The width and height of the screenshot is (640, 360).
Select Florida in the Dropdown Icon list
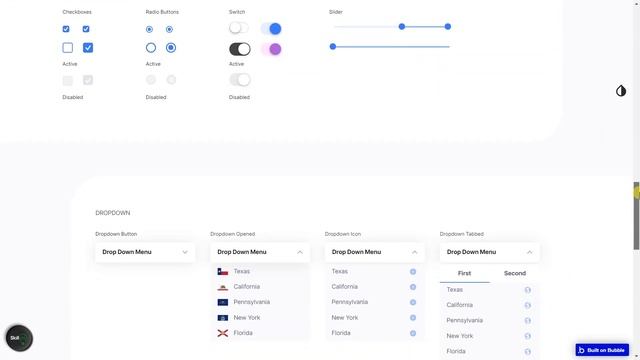coord(341,333)
